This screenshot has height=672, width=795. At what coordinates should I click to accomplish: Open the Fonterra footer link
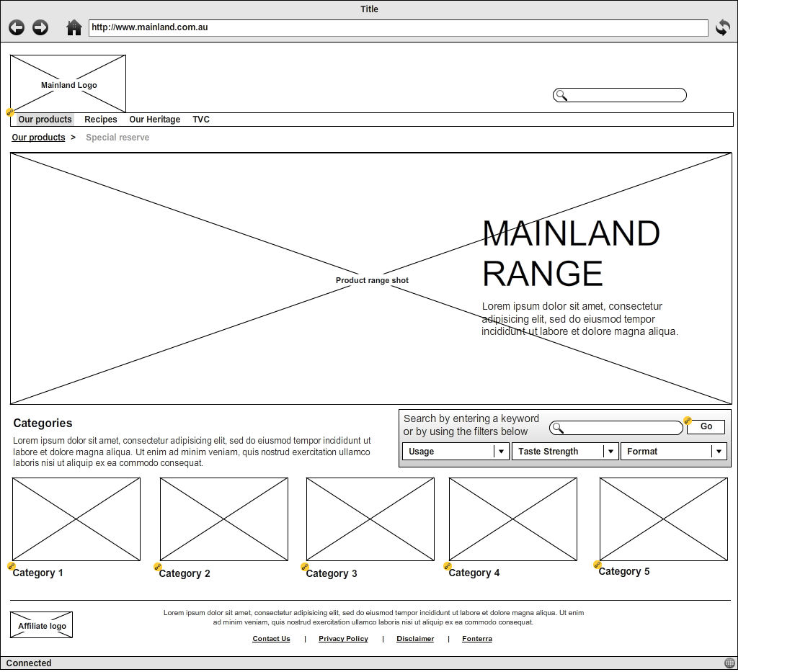(x=477, y=639)
